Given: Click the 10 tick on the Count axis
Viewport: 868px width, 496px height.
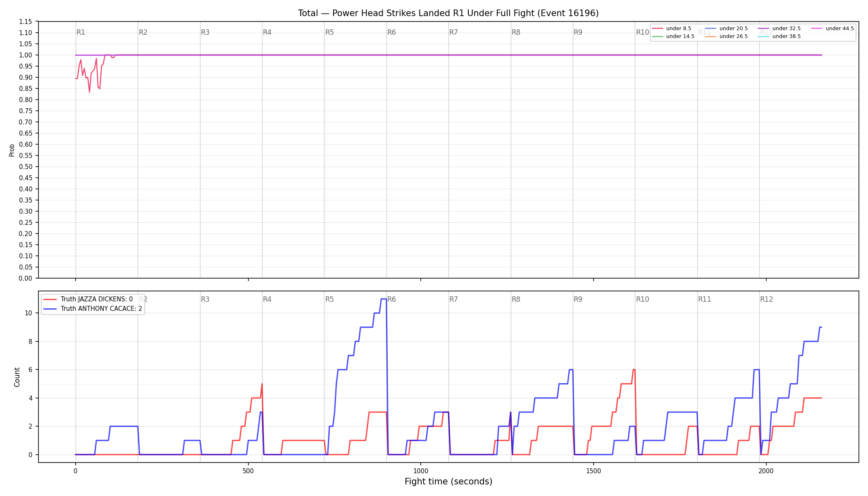Looking at the screenshot, I should [x=29, y=313].
